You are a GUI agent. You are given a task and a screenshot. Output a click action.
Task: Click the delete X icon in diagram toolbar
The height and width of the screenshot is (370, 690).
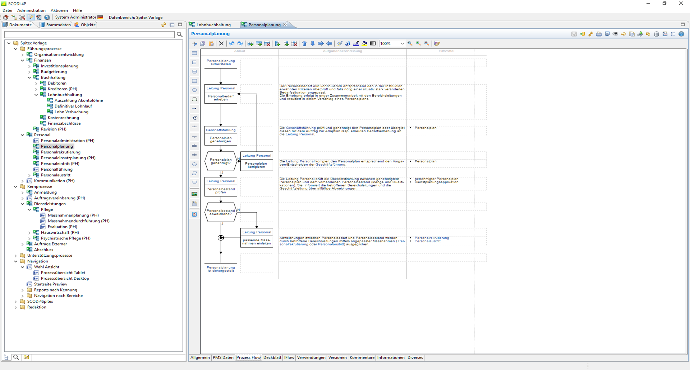[x=221, y=44]
